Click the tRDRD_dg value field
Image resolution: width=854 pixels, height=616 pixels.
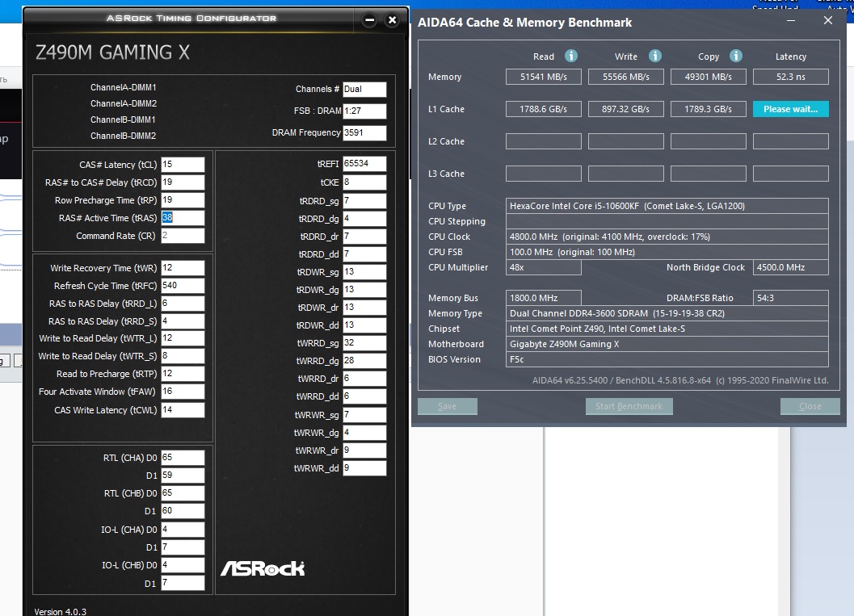tap(364, 219)
